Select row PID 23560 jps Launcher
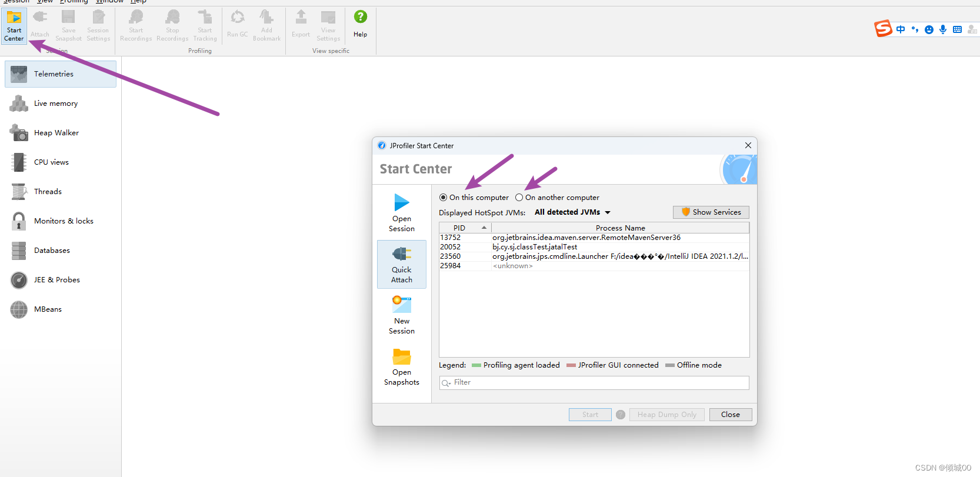Screen dimensions: 980x477 click(x=594, y=256)
